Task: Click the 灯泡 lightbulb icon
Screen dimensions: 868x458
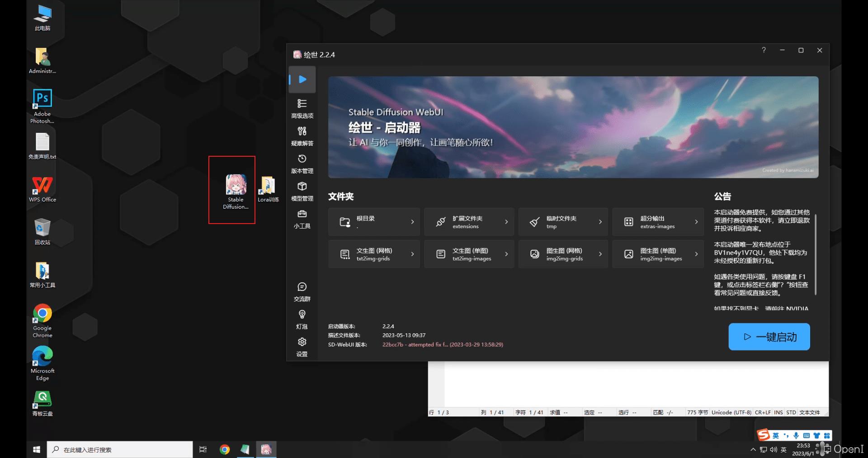Action: click(x=302, y=319)
